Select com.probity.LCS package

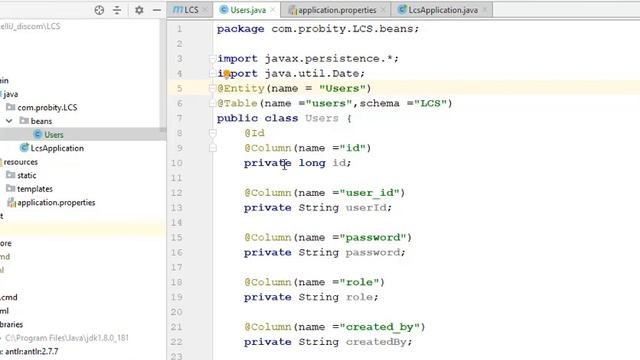pos(47,108)
